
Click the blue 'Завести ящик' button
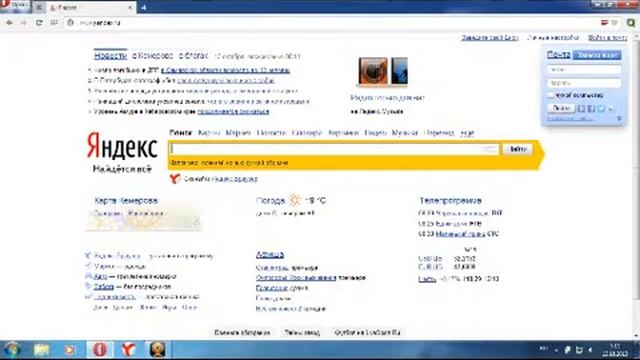click(x=597, y=55)
